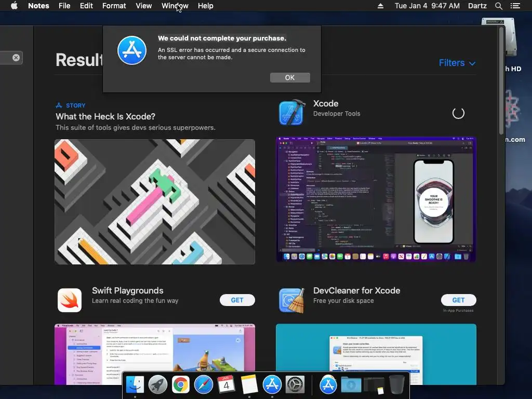
Task: Click the Xcode download progress spinner
Action: point(458,113)
